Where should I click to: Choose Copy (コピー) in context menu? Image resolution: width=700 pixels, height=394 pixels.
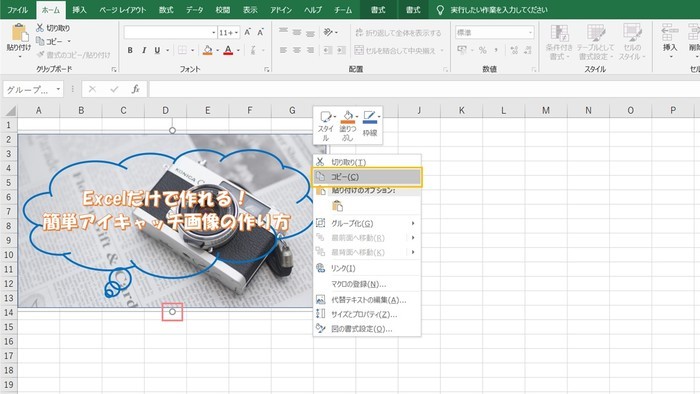click(x=367, y=177)
